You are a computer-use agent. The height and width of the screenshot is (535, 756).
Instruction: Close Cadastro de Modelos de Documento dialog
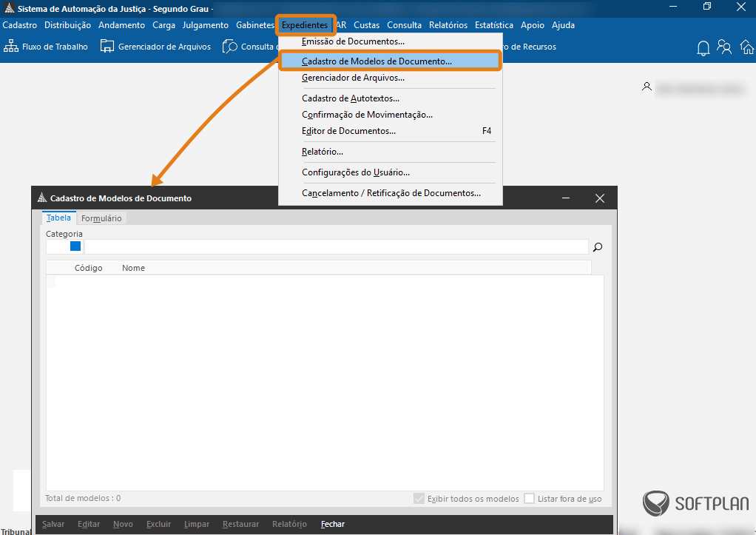pos(599,198)
